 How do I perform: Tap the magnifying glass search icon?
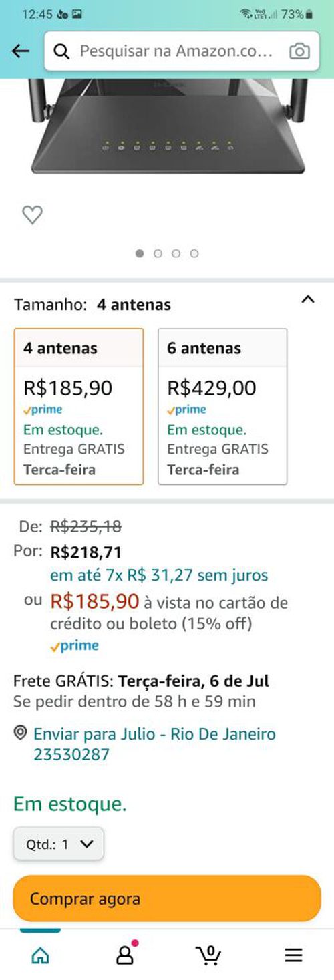pyautogui.click(x=62, y=51)
